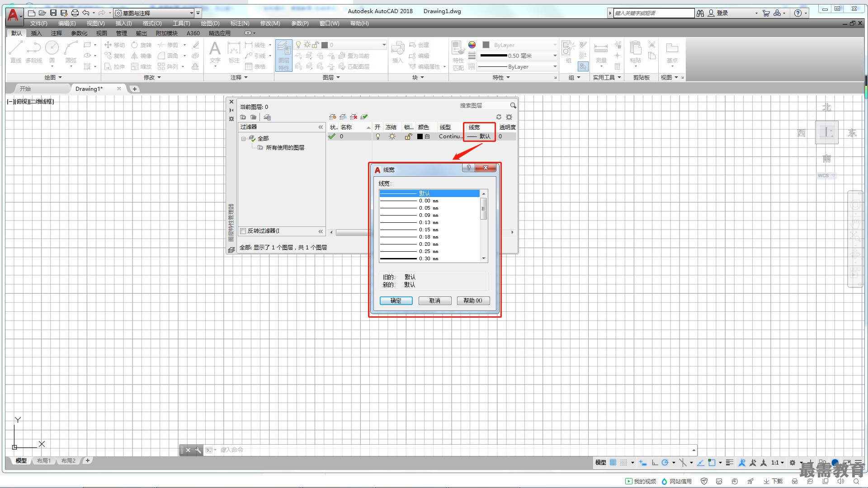Switch to the Insert (插入) ribbon tab
Viewport: 868px width, 488px height.
[36, 33]
